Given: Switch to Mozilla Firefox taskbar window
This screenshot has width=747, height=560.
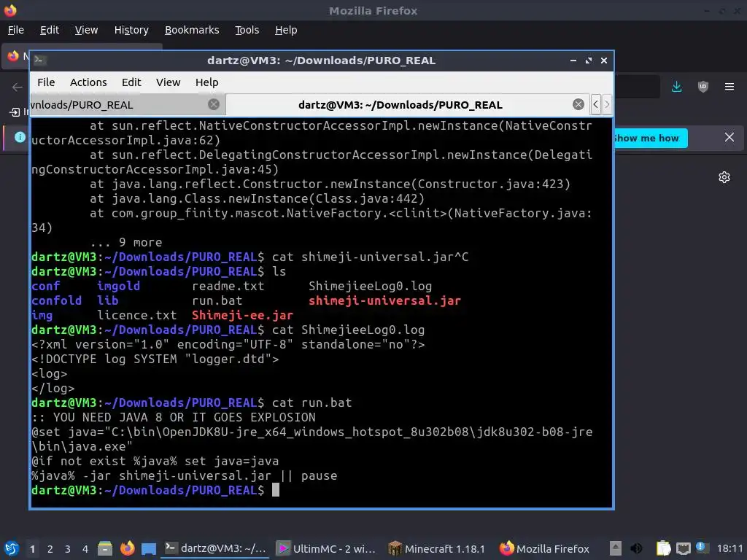Looking at the screenshot, I should pyautogui.click(x=544, y=548).
